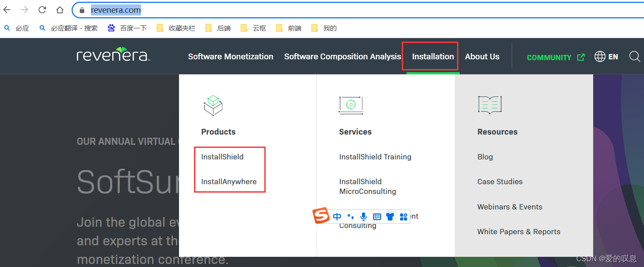Image resolution: width=644 pixels, height=267 pixels.
Task: Open the IME soft keyboard icon
Action: [x=377, y=217]
